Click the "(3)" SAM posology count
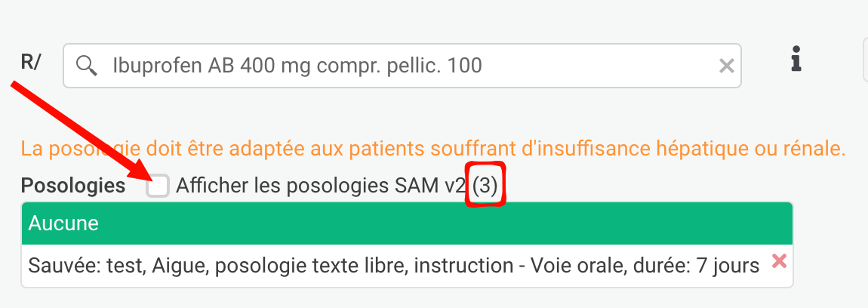Image resolution: width=868 pixels, height=308 pixels. (485, 186)
